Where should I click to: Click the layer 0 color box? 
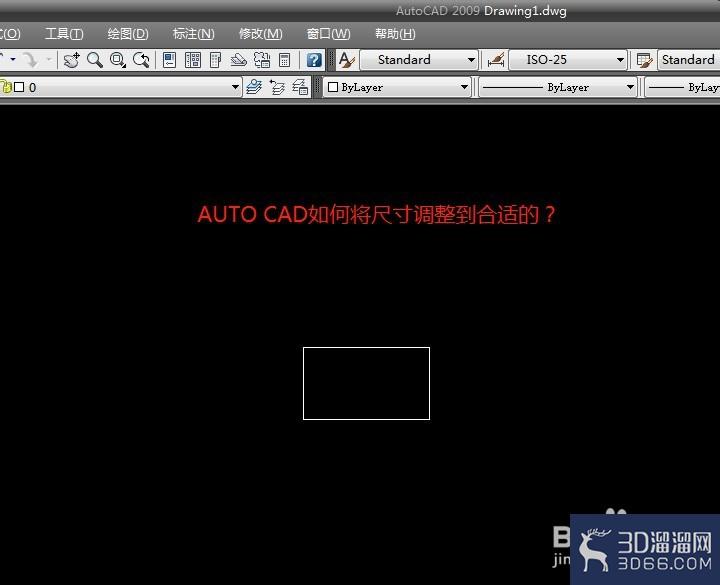(x=19, y=87)
